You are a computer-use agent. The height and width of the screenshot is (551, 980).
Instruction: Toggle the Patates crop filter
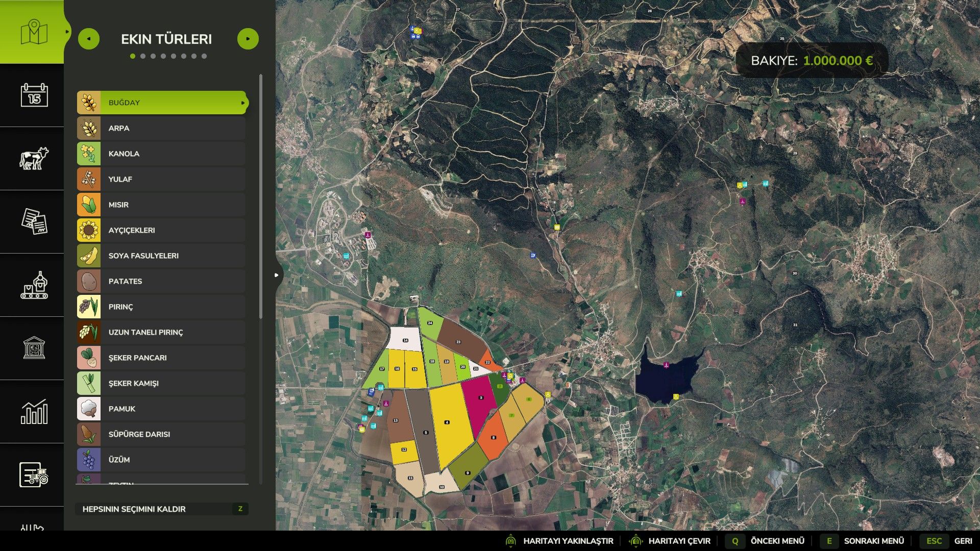(x=161, y=281)
